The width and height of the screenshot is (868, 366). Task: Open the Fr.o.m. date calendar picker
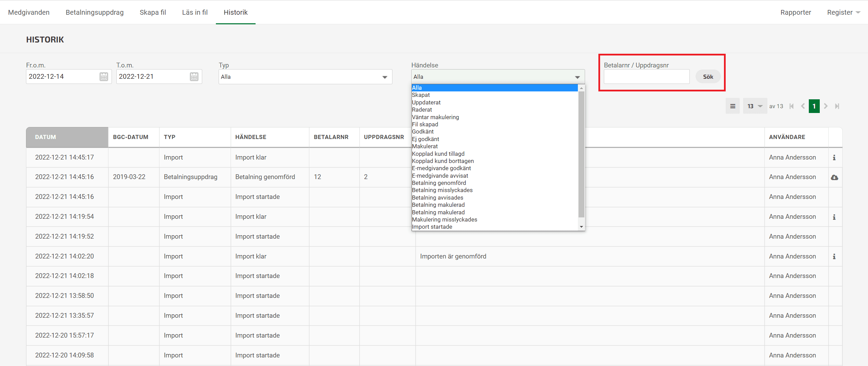tap(104, 77)
